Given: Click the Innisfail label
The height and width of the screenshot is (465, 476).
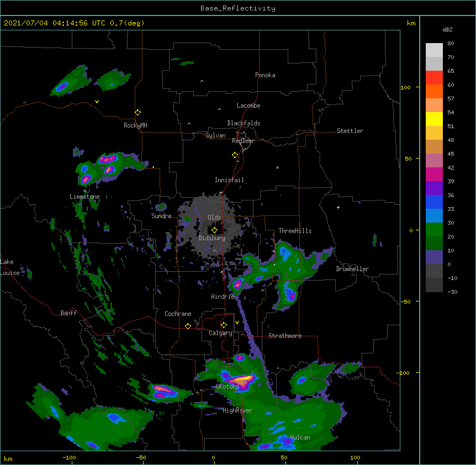Looking at the screenshot, I should pos(229,180).
